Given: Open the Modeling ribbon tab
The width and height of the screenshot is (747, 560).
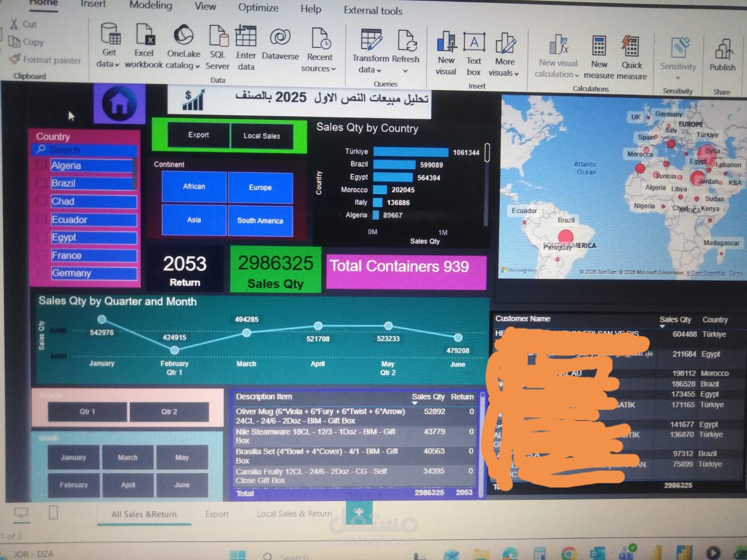Looking at the screenshot, I should [151, 5].
